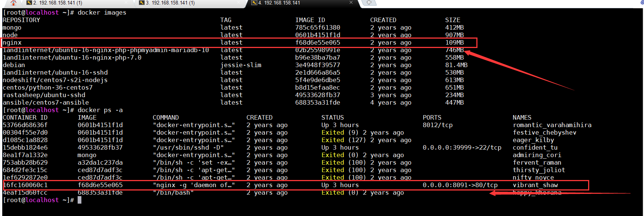
Task: Click the 907MB size value
Action: pos(455,35)
